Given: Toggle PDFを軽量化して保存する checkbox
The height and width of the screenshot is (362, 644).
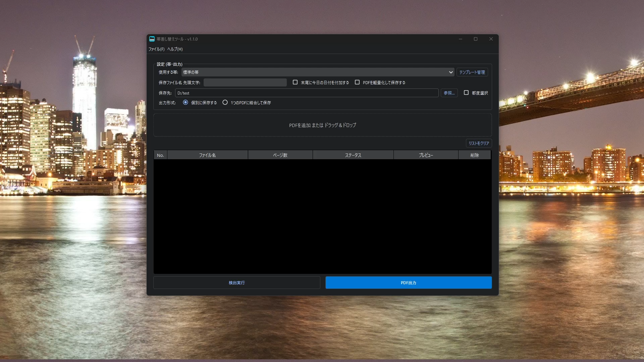Looking at the screenshot, I should [357, 82].
